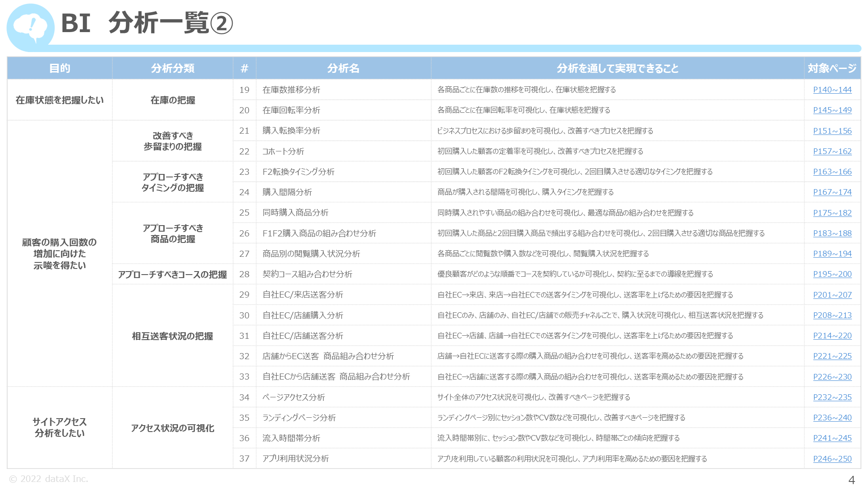This screenshot has height=488, width=868.
Task: Open page link P246~250
Action: tap(832, 459)
